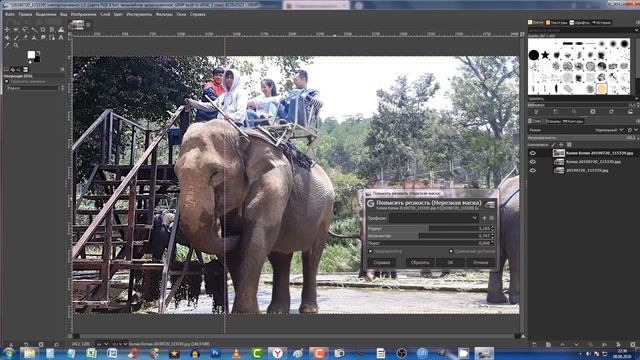Viewport: 640px width, 360px height.
Task: Open the tool options mode dropdown
Action: point(33,88)
